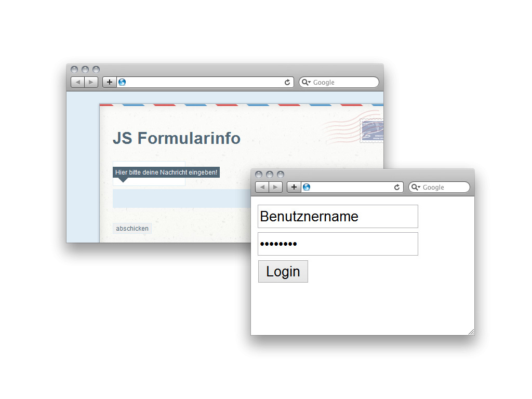The width and height of the screenshot is (532, 399).
Task: Click the Login button
Action: click(283, 271)
